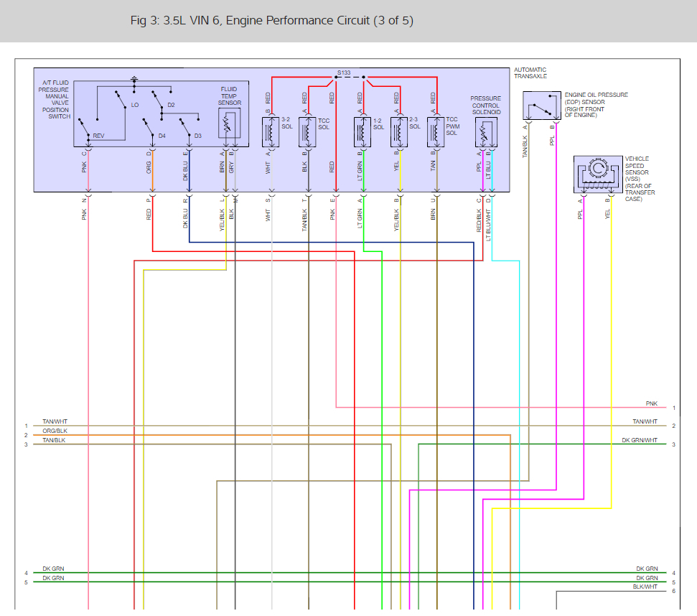The width and height of the screenshot is (697, 616).
Task: Click the 'PPL' wire label under VSS terminal A
Action: tap(580, 214)
